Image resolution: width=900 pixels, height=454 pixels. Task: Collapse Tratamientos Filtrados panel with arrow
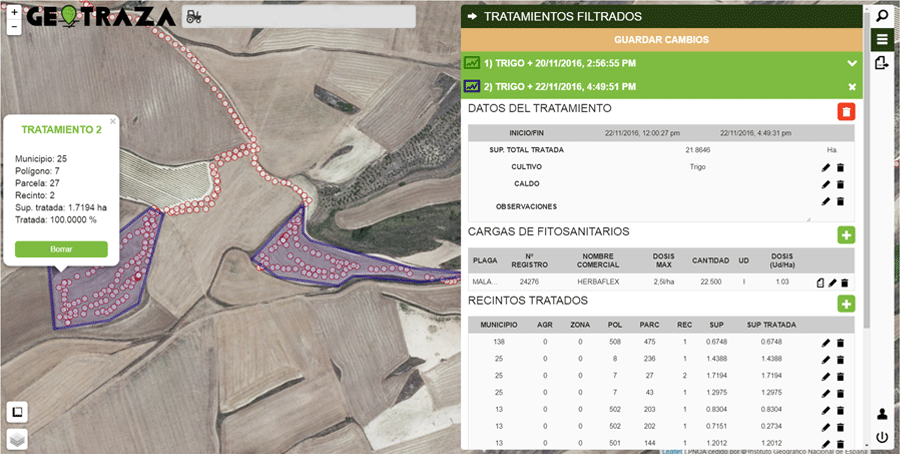(x=472, y=17)
